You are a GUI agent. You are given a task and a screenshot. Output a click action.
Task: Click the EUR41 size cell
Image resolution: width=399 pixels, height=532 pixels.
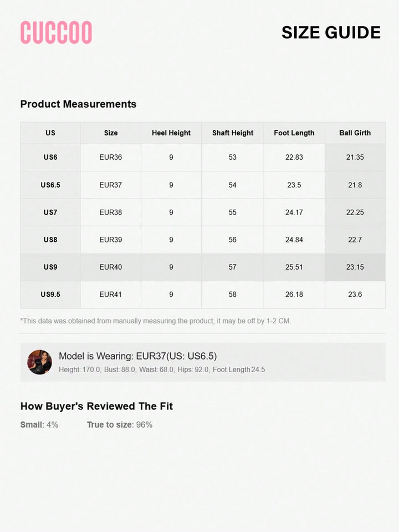pyautogui.click(x=110, y=295)
